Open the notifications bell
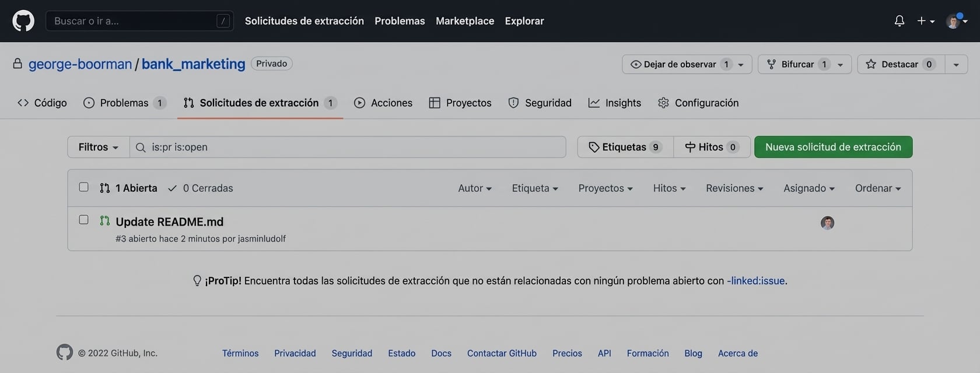Viewport: 980px width, 373px height. (x=900, y=21)
